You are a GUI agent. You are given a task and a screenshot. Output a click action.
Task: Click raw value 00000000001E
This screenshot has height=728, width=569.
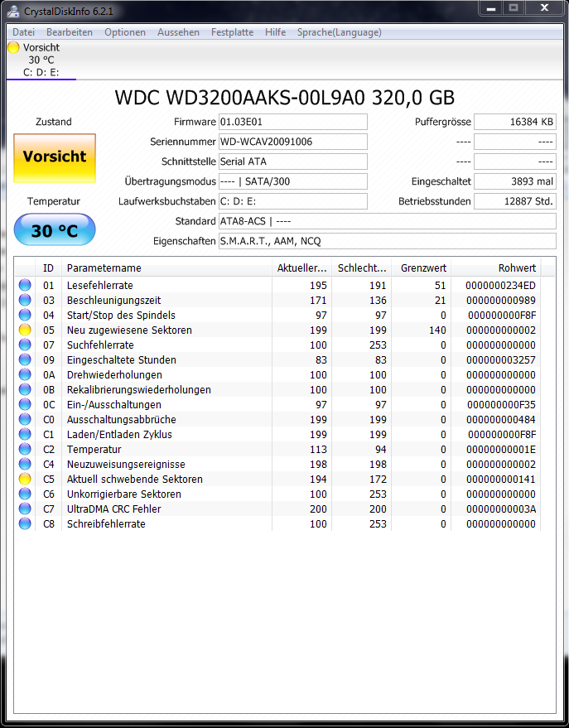pos(501,449)
